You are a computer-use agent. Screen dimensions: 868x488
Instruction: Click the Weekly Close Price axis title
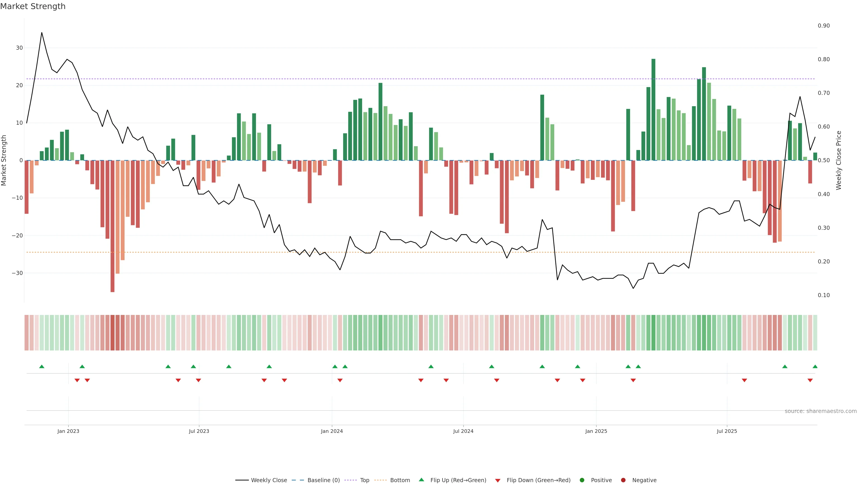(x=839, y=160)
